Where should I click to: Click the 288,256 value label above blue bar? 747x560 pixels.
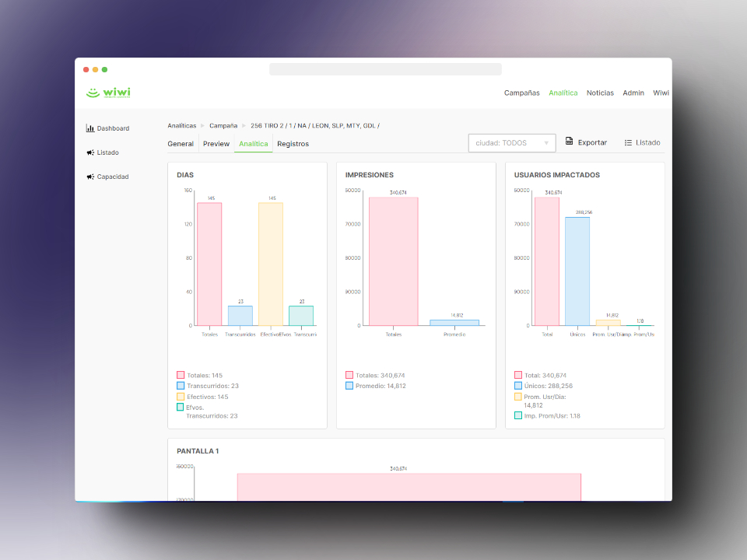[584, 212]
